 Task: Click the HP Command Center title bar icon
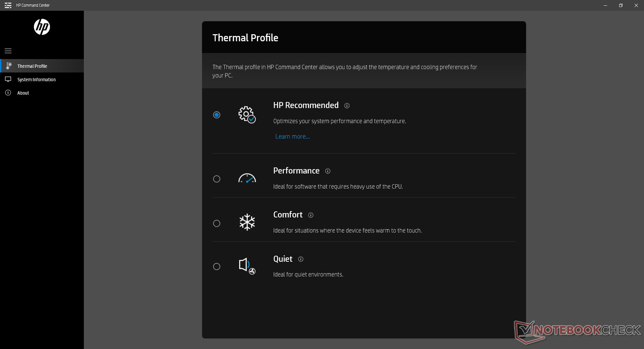8,5
